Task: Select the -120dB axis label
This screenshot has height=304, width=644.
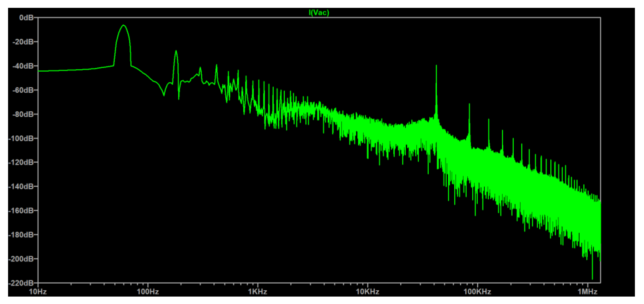Action: click(21, 162)
